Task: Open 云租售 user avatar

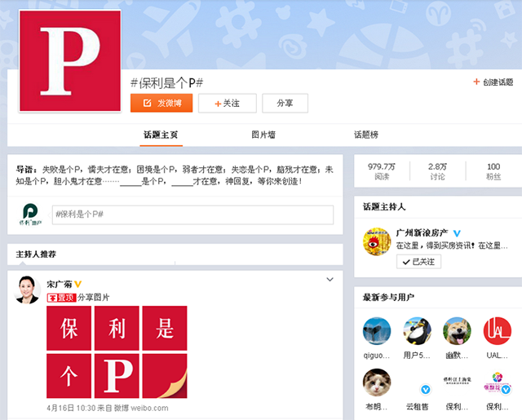Action: (x=417, y=382)
